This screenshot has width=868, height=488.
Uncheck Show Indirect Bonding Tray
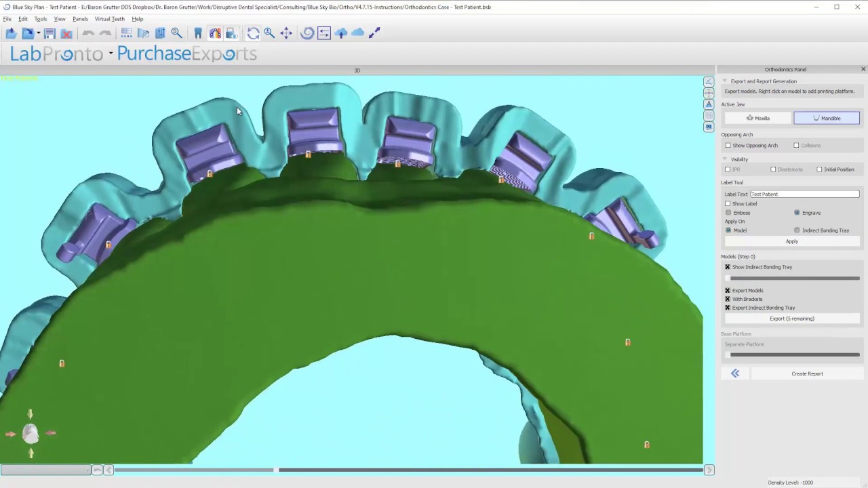coord(728,267)
